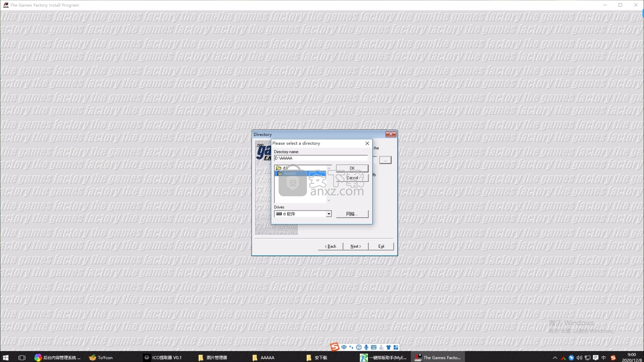The height and width of the screenshot is (362, 644).
Task: Open the Action Center notifications icon
Action: pos(596,358)
